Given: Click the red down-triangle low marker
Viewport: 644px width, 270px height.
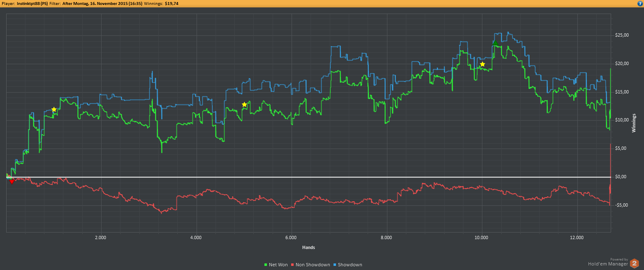Looking at the screenshot, I should (12, 181).
